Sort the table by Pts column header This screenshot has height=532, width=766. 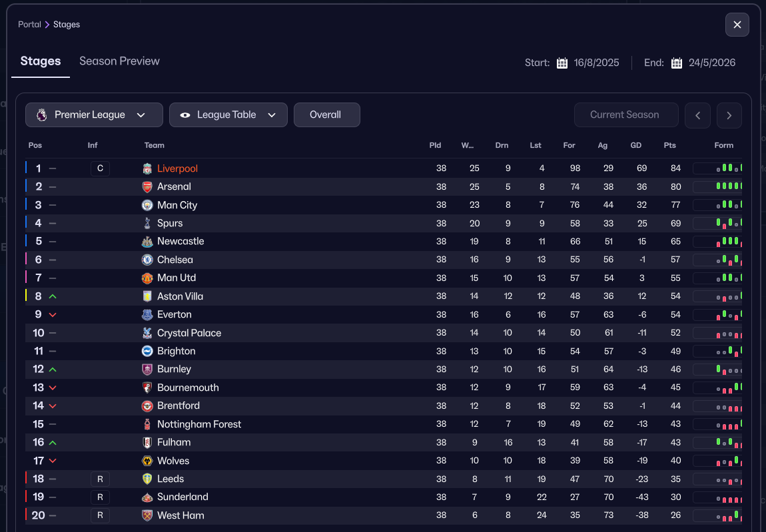point(669,145)
